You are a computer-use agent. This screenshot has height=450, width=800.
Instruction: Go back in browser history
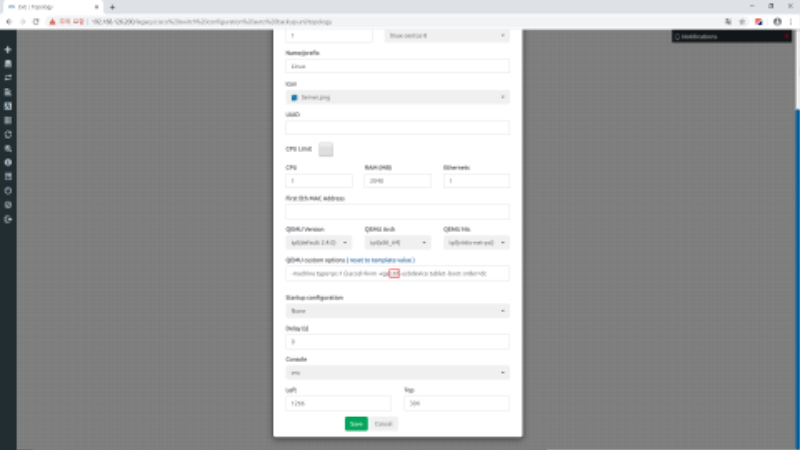tap(9, 21)
